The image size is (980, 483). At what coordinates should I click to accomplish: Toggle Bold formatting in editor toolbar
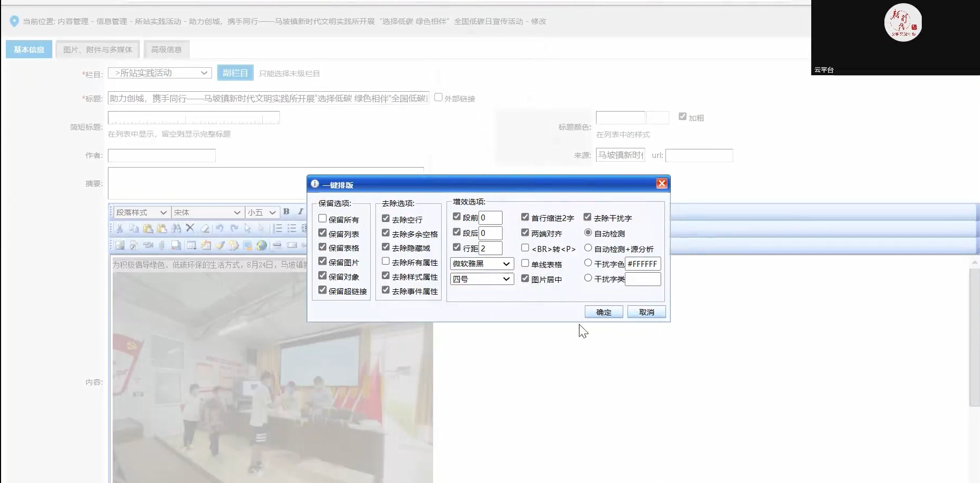click(286, 212)
